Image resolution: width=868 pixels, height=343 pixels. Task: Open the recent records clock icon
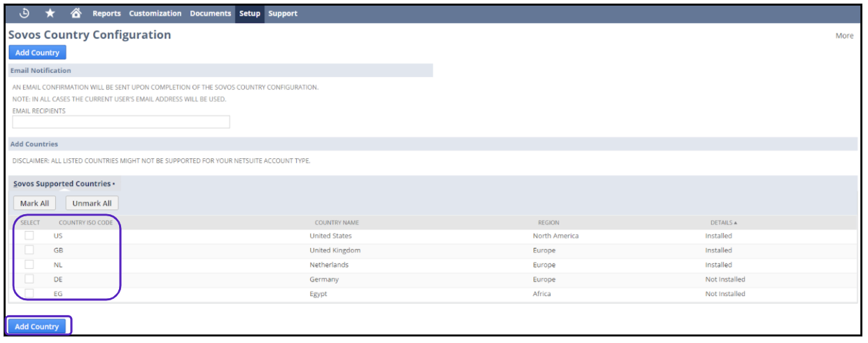coord(24,13)
